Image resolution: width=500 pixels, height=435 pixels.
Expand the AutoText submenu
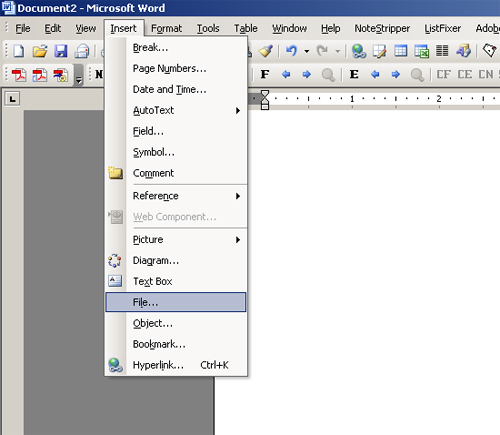click(176, 110)
